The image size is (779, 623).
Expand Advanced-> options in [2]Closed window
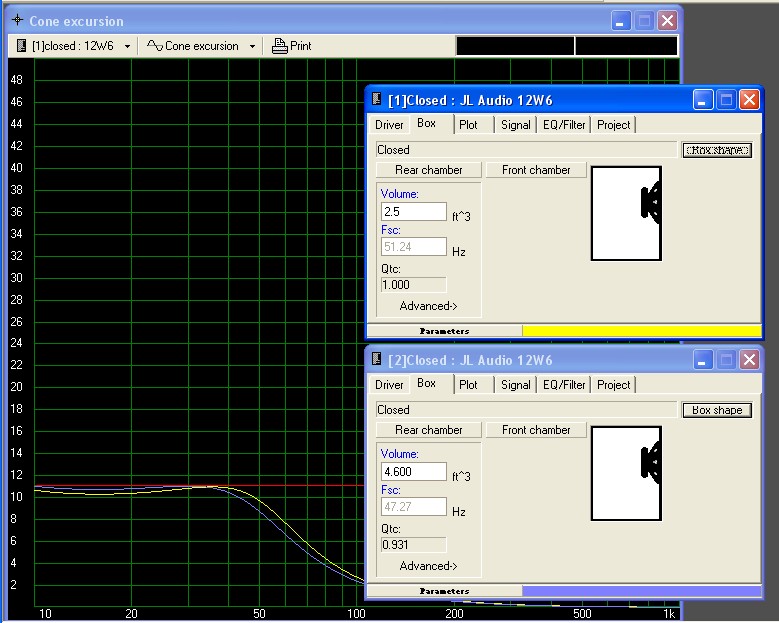tap(428, 566)
